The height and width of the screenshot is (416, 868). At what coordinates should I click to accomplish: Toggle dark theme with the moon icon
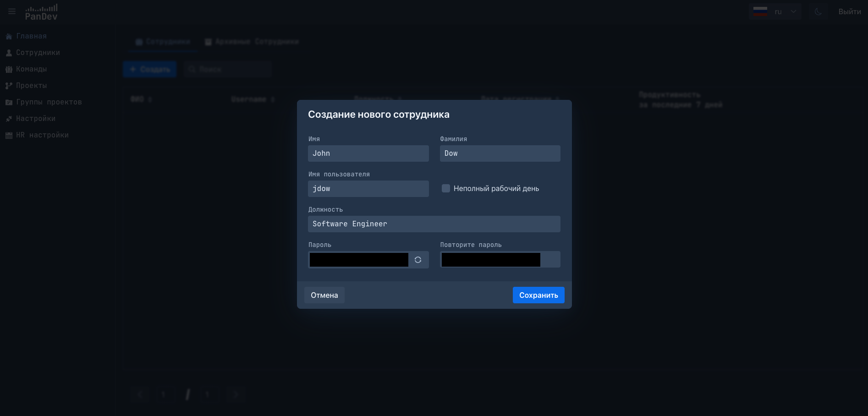[x=819, y=11]
